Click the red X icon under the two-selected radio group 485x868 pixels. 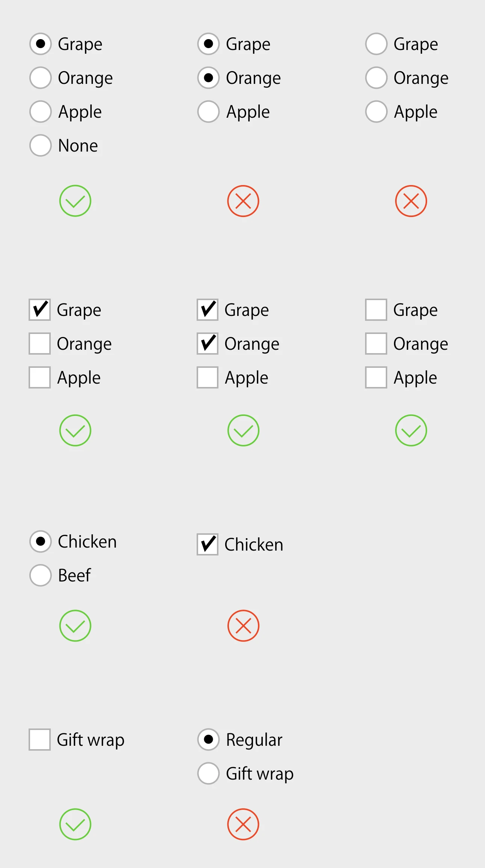tap(243, 201)
